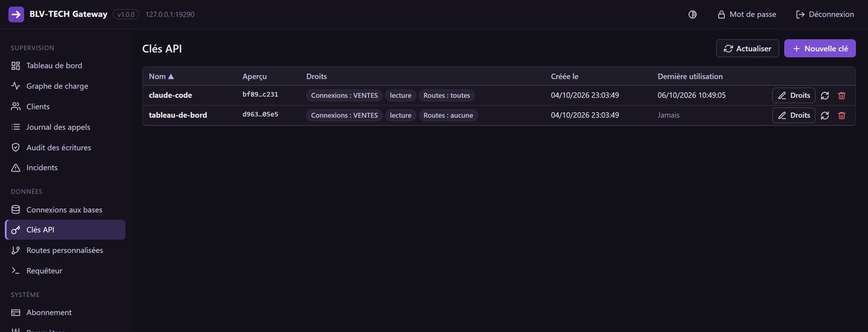Open the Abonnement page
Viewport: 868px width, 332px height.
click(65, 312)
